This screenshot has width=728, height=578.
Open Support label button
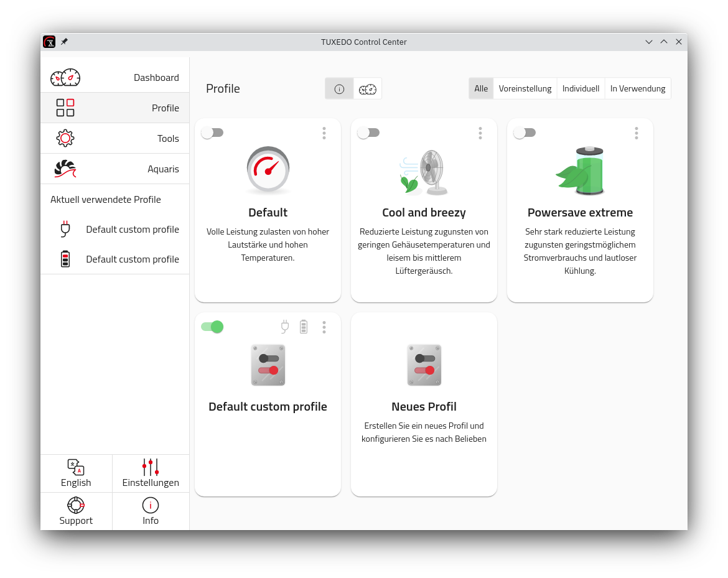76,520
